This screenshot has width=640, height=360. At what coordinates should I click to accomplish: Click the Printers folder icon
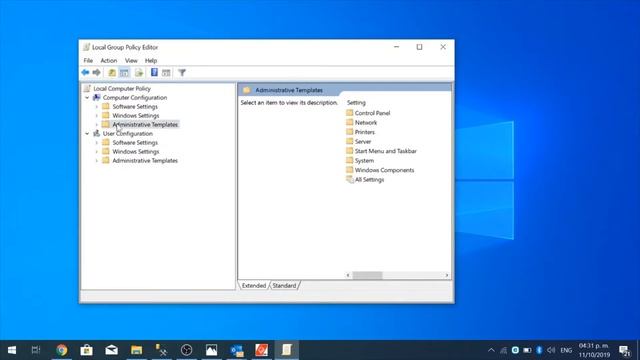click(350, 131)
